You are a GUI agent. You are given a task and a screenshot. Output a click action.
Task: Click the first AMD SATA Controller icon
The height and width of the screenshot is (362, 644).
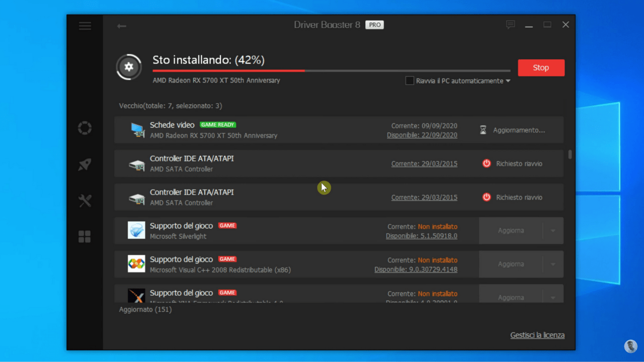(136, 164)
